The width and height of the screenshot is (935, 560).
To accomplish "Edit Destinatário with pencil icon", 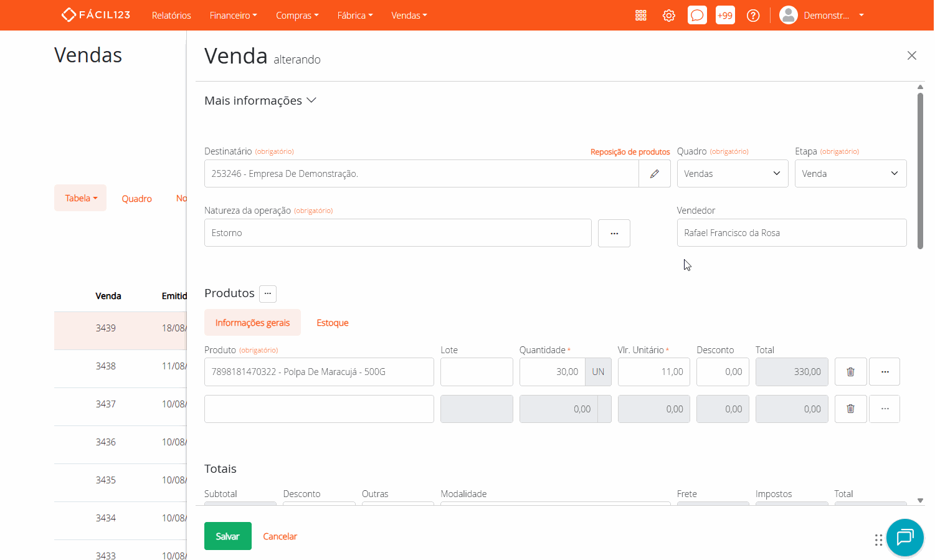I will (655, 174).
